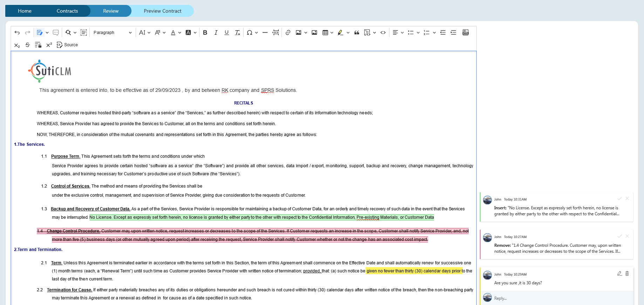Go to the Contracts tab
The height and width of the screenshot is (305, 644).
tap(67, 11)
